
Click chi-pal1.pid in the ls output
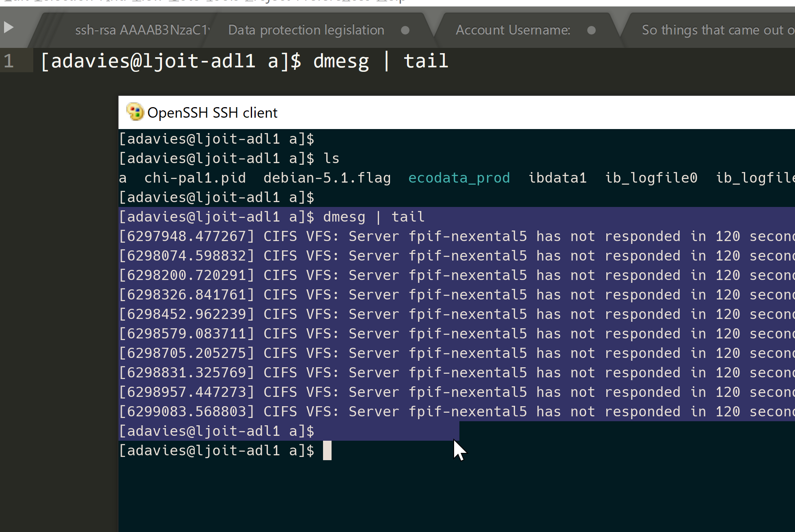[195, 178]
